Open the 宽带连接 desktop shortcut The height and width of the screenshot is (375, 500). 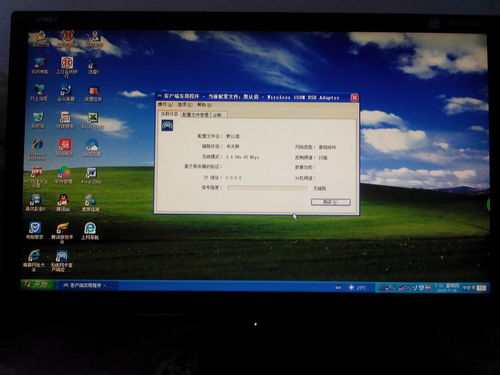[90, 203]
